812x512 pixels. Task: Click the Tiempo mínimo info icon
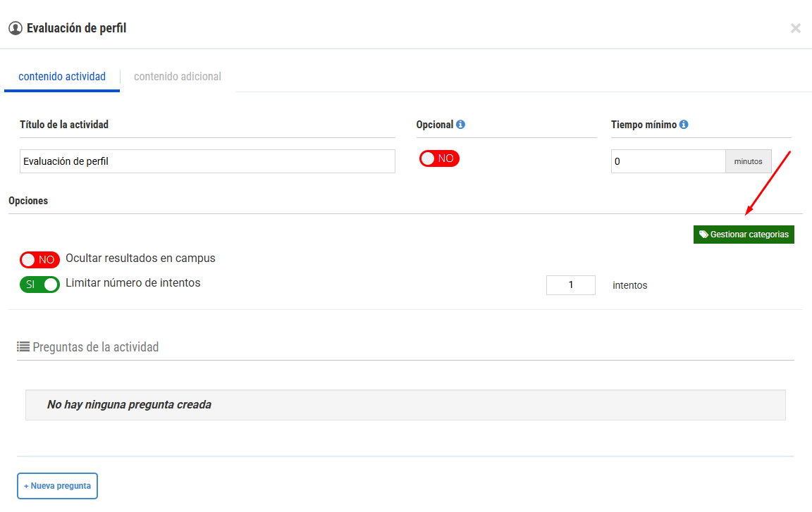point(684,125)
